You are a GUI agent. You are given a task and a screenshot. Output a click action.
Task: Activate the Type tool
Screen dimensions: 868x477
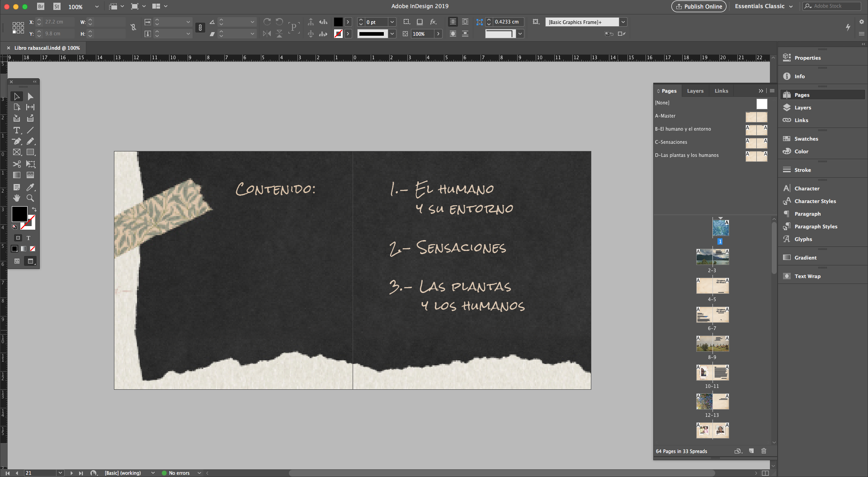pos(17,130)
